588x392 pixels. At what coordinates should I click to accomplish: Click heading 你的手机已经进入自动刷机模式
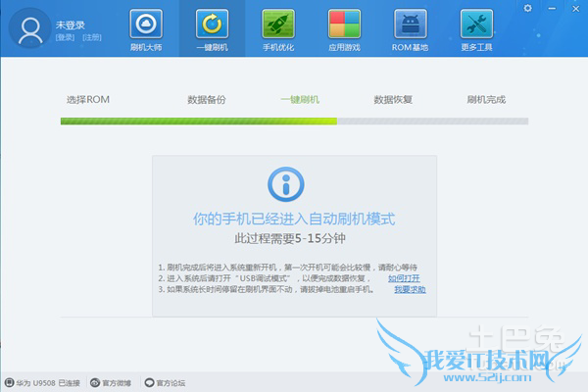(294, 219)
